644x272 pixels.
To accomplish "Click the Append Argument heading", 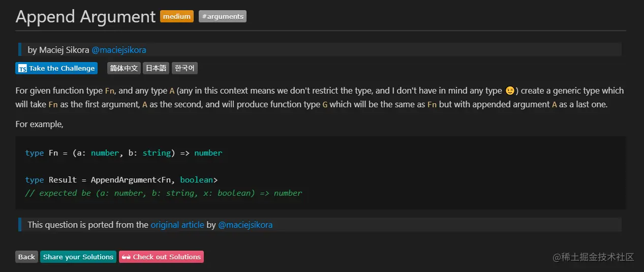I will tap(85, 17).
